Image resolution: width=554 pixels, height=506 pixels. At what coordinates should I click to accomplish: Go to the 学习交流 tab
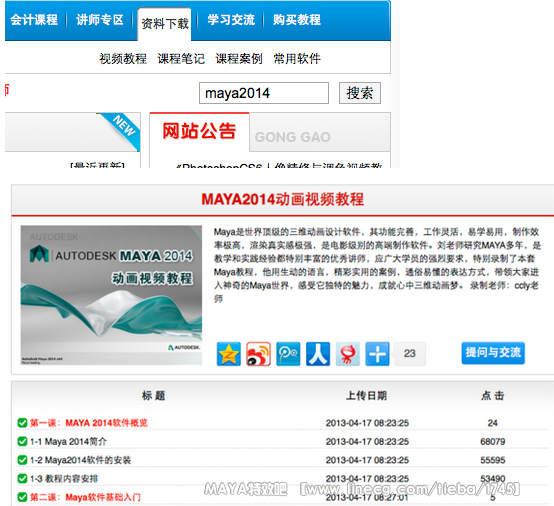[x=231, y=20]
